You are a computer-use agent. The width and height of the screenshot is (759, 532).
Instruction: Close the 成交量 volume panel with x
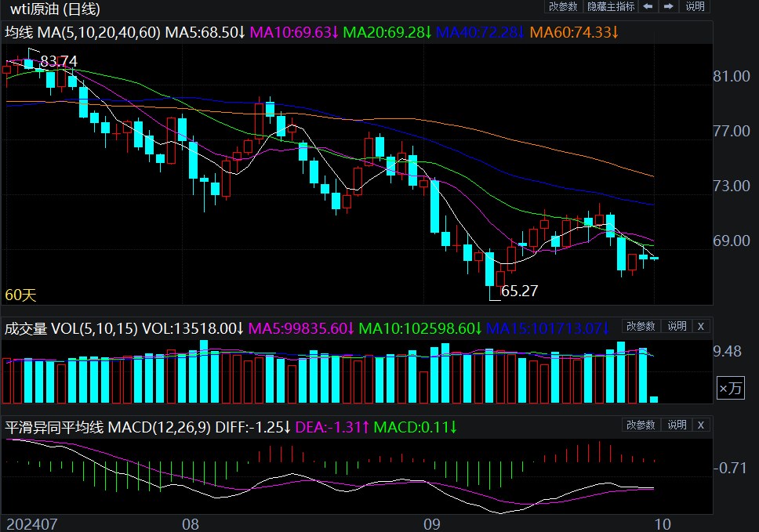pos(701,326)
